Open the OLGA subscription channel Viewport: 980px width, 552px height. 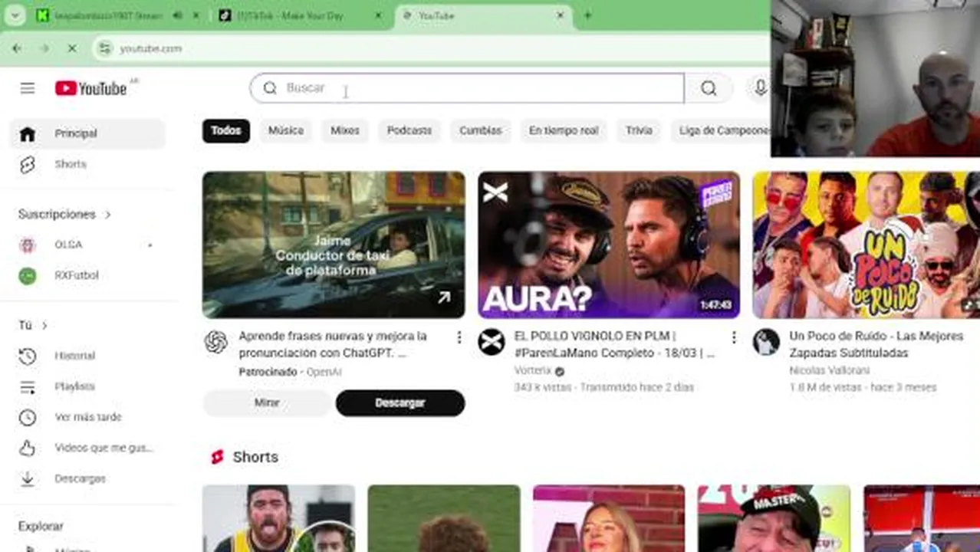click(x=87, y=245)
